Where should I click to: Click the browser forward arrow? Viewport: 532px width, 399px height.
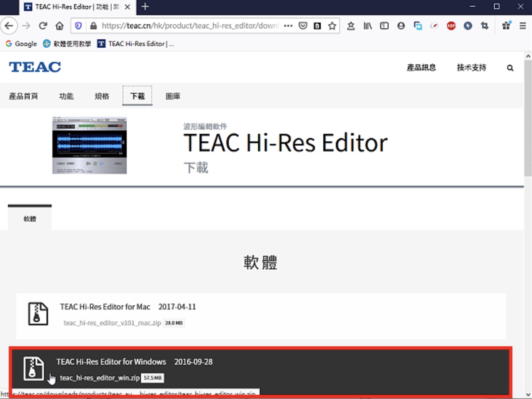[x=26, y=26]
